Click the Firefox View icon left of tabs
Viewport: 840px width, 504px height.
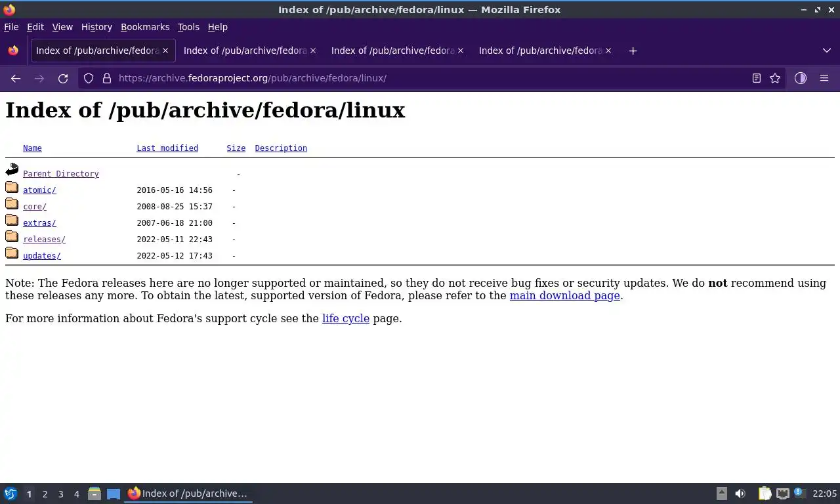(x=13, y=51)
